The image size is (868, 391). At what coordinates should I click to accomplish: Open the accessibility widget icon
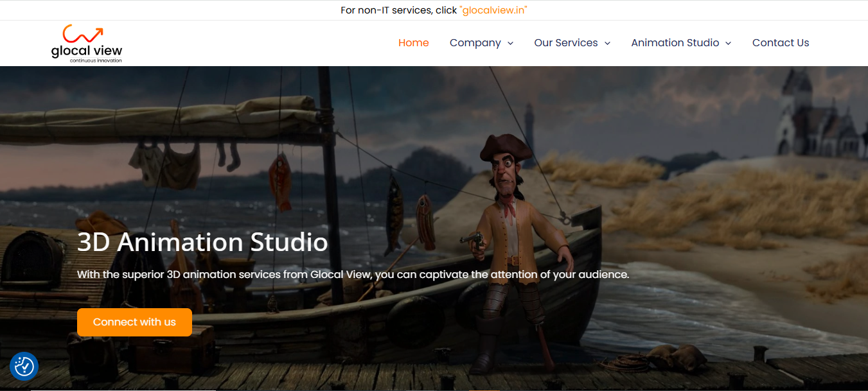tap(24, 366)
